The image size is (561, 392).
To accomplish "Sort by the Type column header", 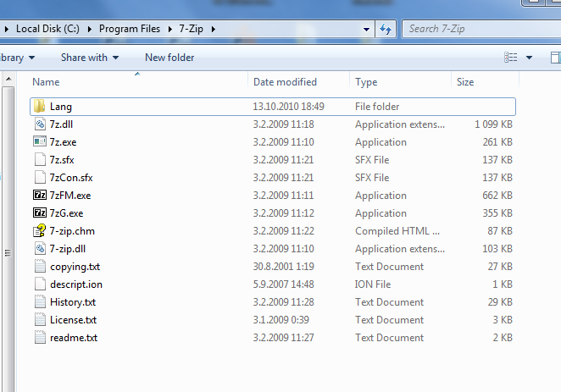I will [x=366, y=82].
